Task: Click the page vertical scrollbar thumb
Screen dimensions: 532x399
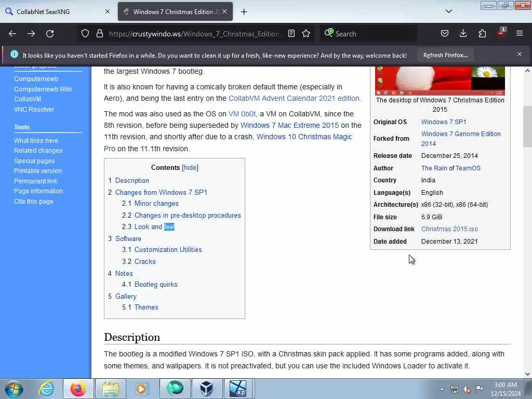Action: (x=527, y=126)
